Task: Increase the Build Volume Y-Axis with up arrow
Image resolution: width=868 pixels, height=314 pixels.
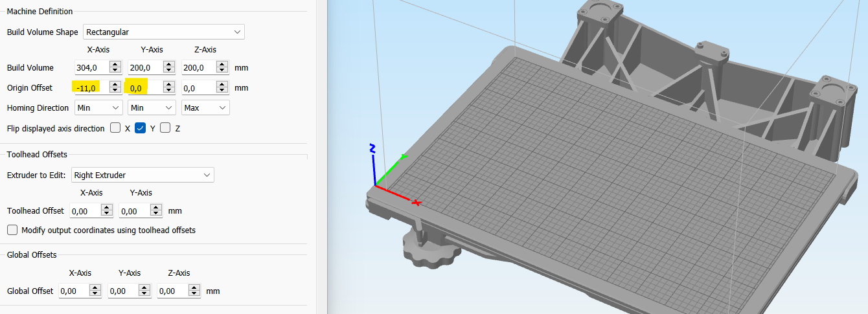Action: click(x=169, y=64)
